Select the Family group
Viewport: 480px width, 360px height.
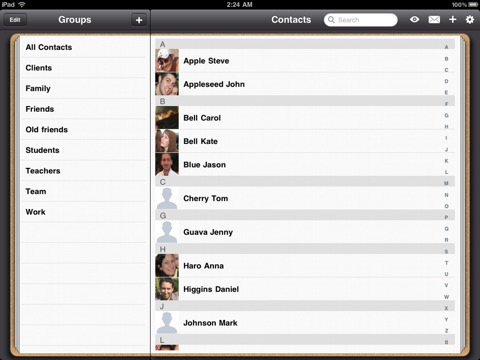pos(83,88)
